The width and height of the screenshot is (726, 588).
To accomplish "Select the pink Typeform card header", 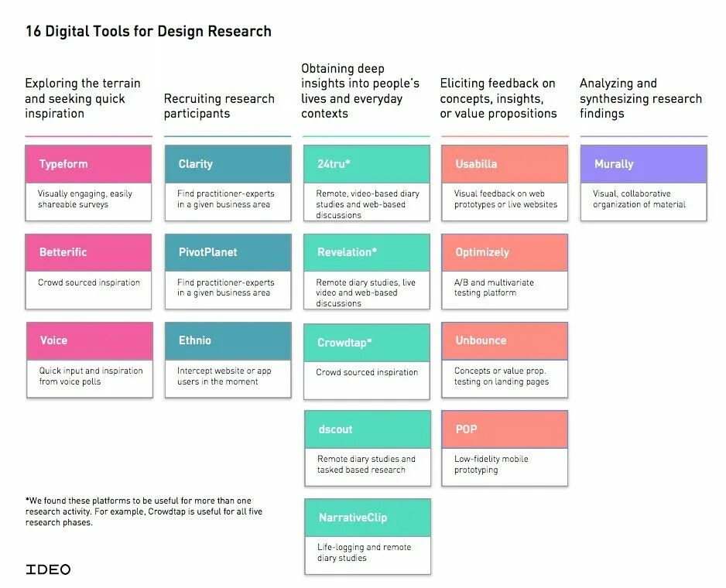I will pos(88,164).
